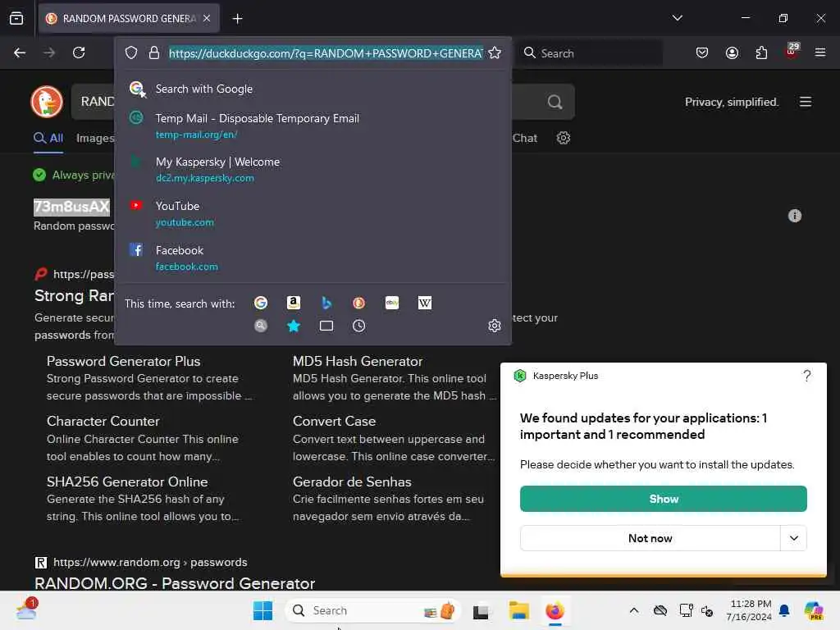Go forward to next page

(49, 52)
